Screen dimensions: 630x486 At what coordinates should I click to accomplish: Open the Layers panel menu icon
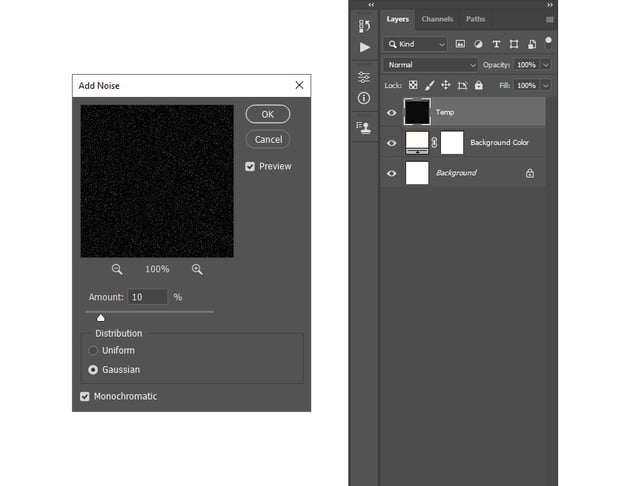click(550, 20)
